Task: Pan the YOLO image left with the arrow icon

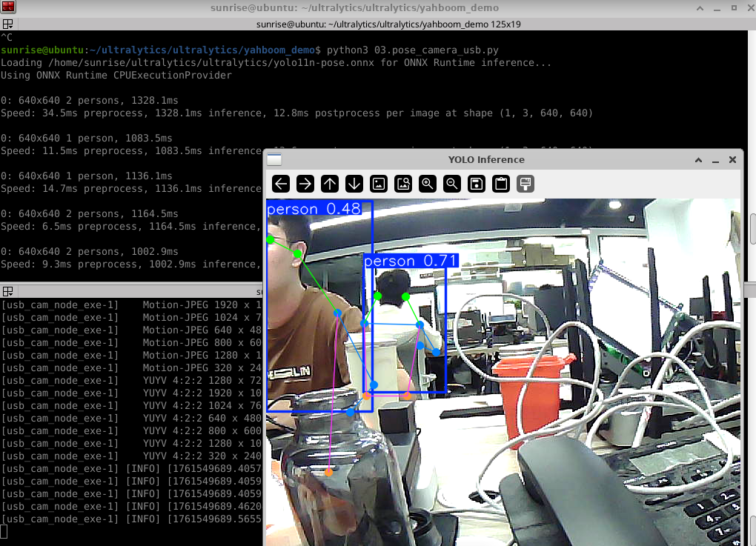Action: pos(281,184)
